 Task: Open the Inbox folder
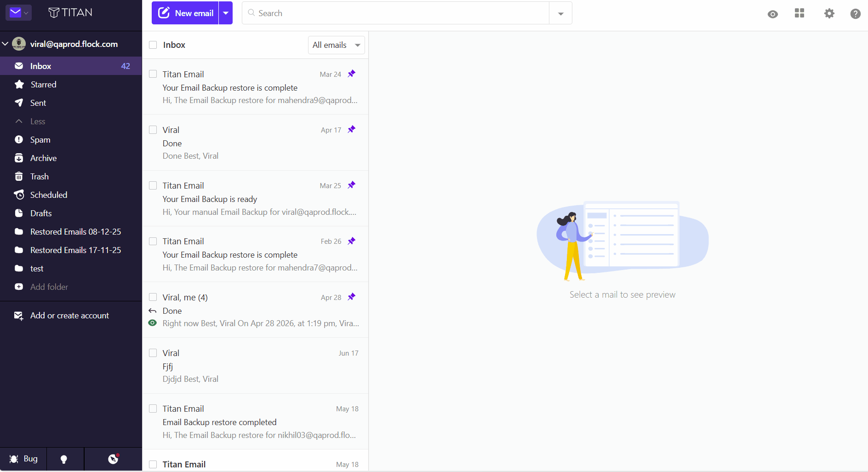click(71, 66)
